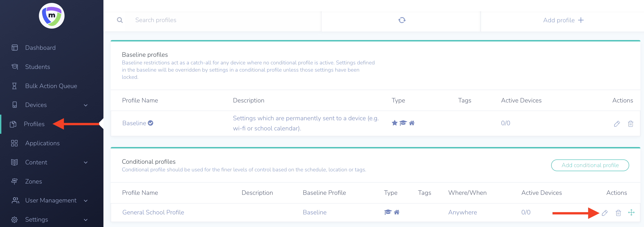Select Profiles in the sidebar
The image size is (644, 227).
point(34,124)
